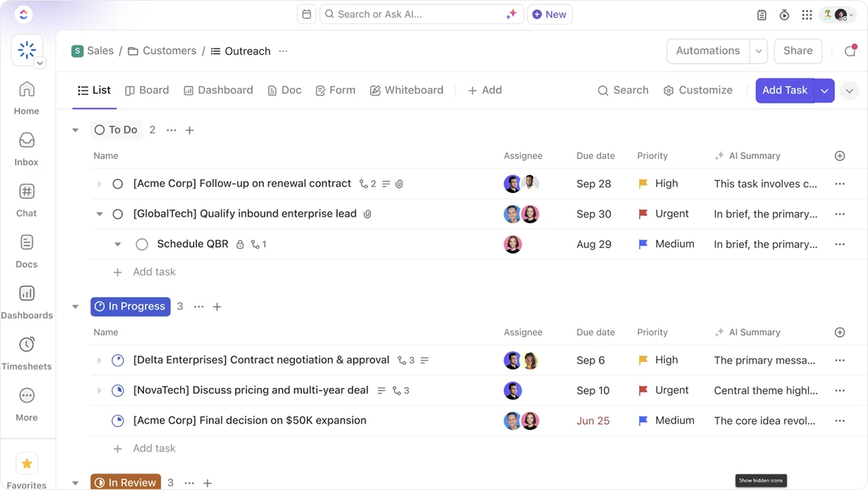Open the Add Task dropdown arrow
The width and height of the screenshot is (868, 490).
(825, 90)
